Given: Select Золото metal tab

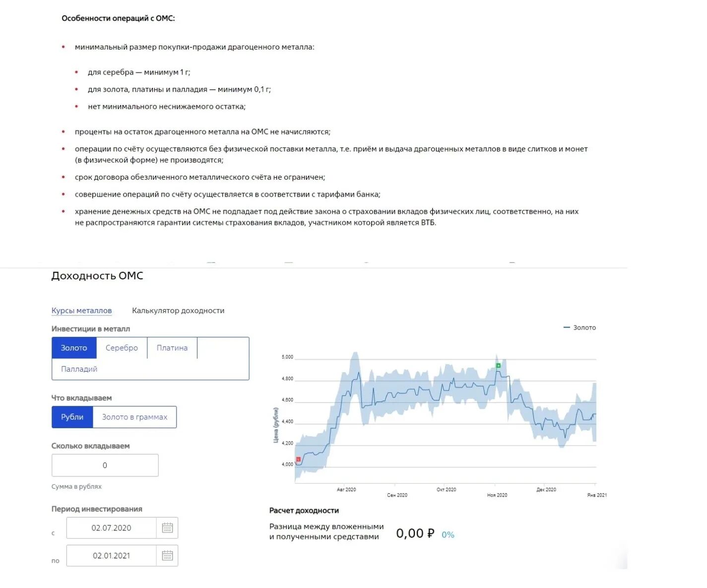Looking at the screenshot, I should (x=74, y=348).
